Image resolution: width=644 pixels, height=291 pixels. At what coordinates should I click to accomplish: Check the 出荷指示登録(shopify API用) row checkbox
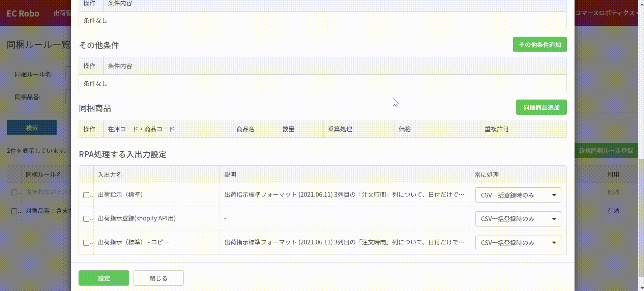pos(86,219)
